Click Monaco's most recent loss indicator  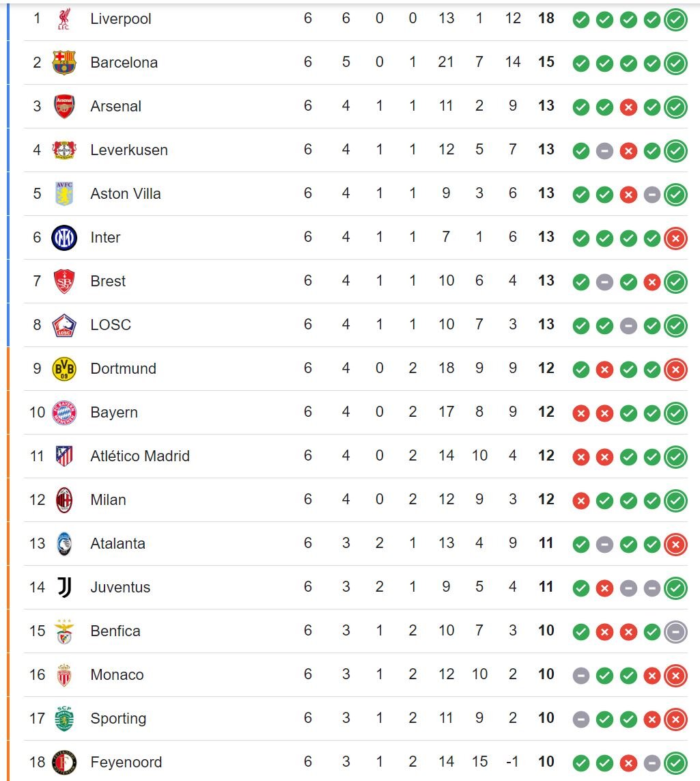click(x=675, y=676)
